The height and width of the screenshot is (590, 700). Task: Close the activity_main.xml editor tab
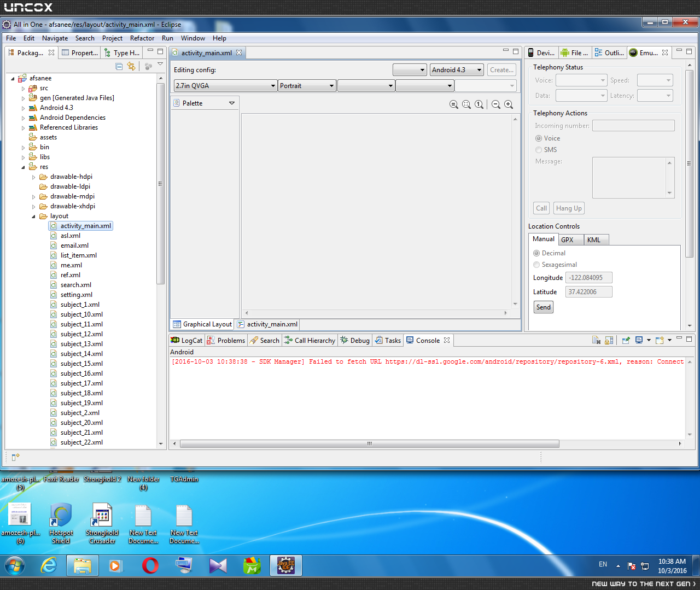239,52
